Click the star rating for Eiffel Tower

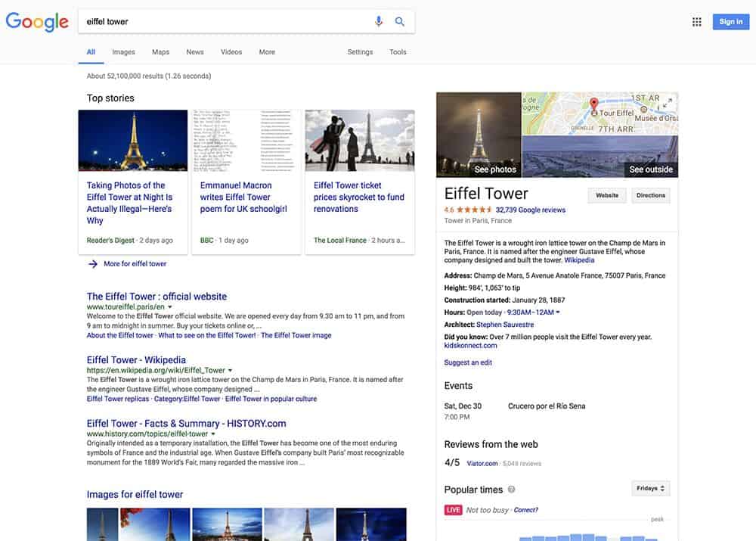click(x=474, y=210)
